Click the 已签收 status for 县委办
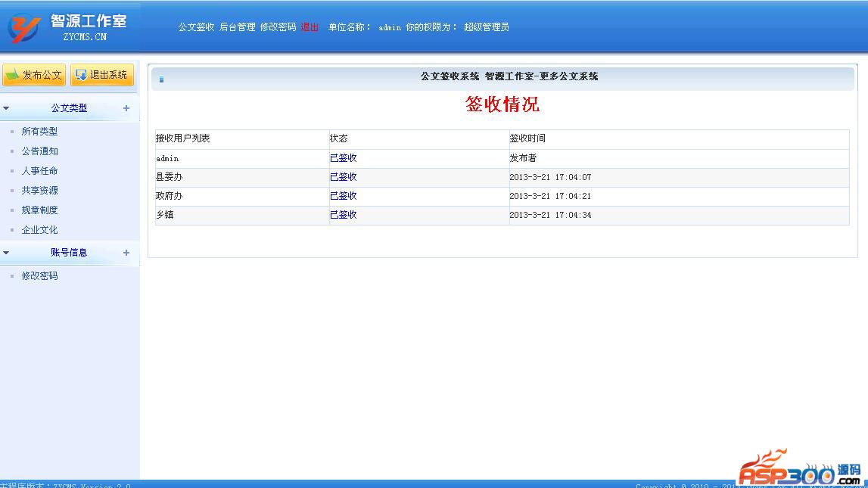 tap(343, 177)
